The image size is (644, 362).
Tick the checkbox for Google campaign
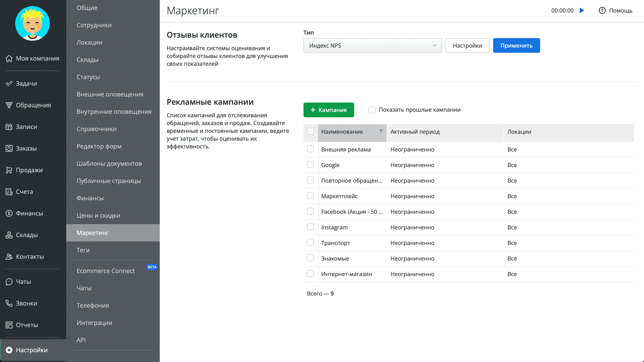pos(310,165)
